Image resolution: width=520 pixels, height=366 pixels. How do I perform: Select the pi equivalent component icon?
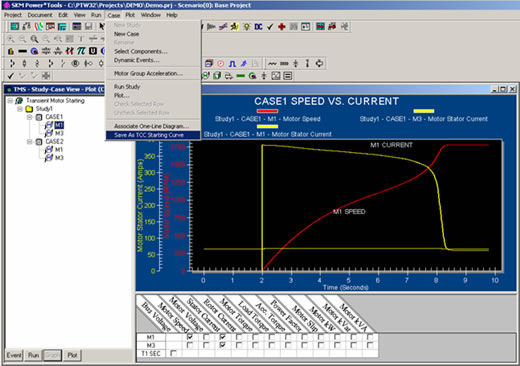(x=81, y=51)
